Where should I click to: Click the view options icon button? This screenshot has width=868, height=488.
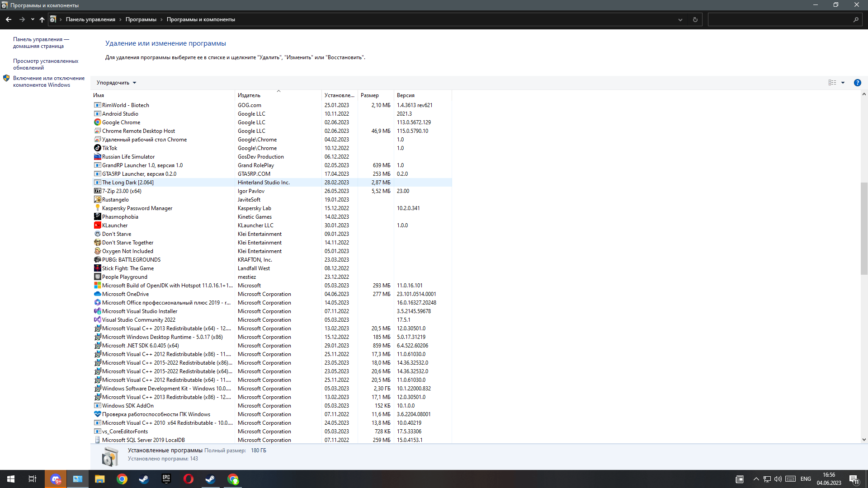(x=832, y=82)
